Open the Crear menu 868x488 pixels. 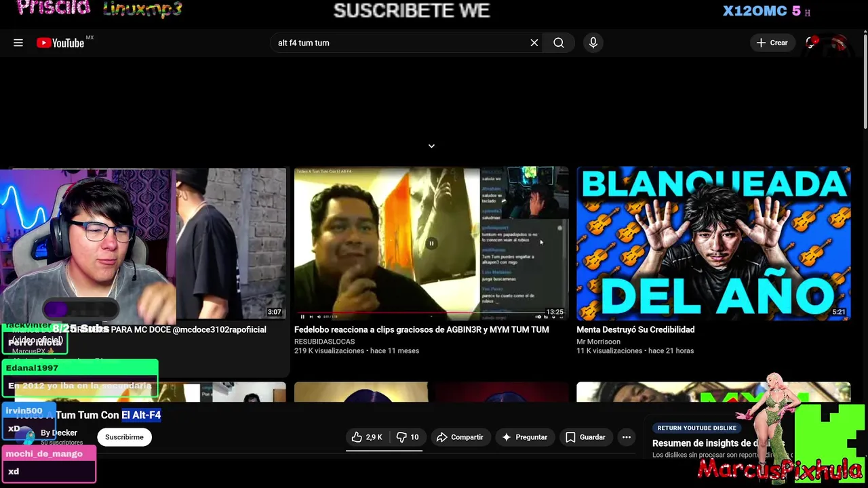coord(772,43)
